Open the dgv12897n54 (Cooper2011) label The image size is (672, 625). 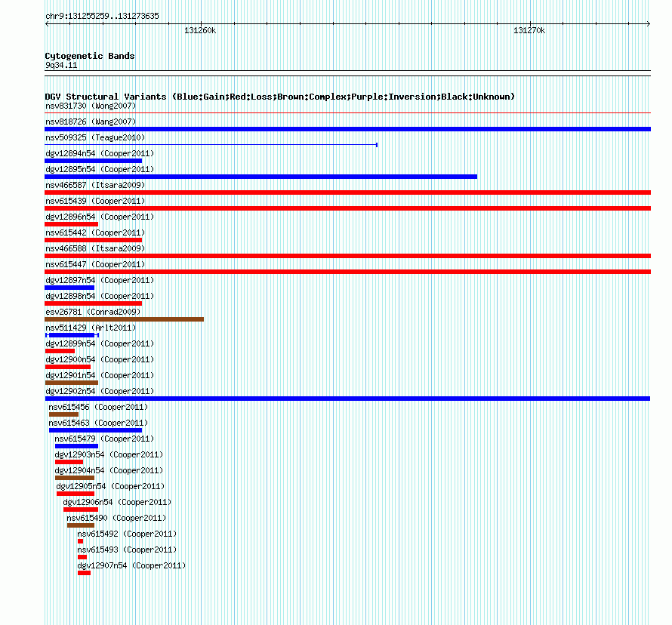[100, 280]
